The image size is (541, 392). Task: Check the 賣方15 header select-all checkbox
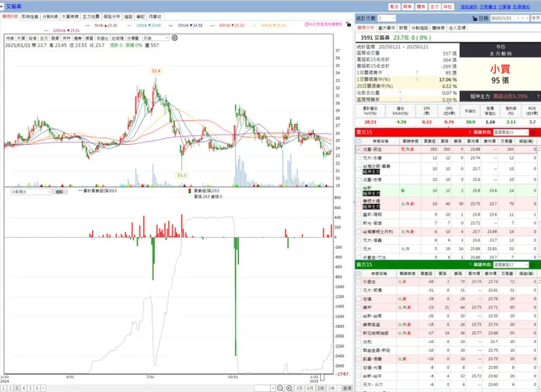[358, 274]
